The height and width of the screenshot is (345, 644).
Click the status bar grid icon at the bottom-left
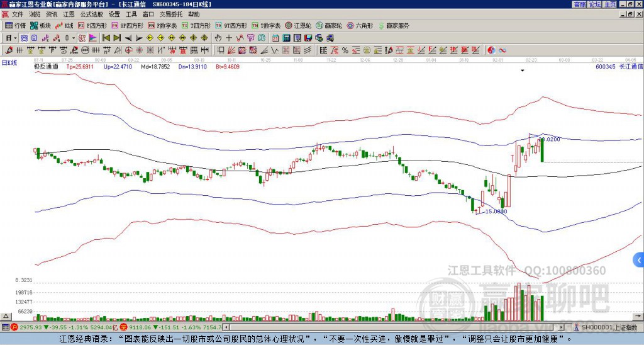click(5, 327)
